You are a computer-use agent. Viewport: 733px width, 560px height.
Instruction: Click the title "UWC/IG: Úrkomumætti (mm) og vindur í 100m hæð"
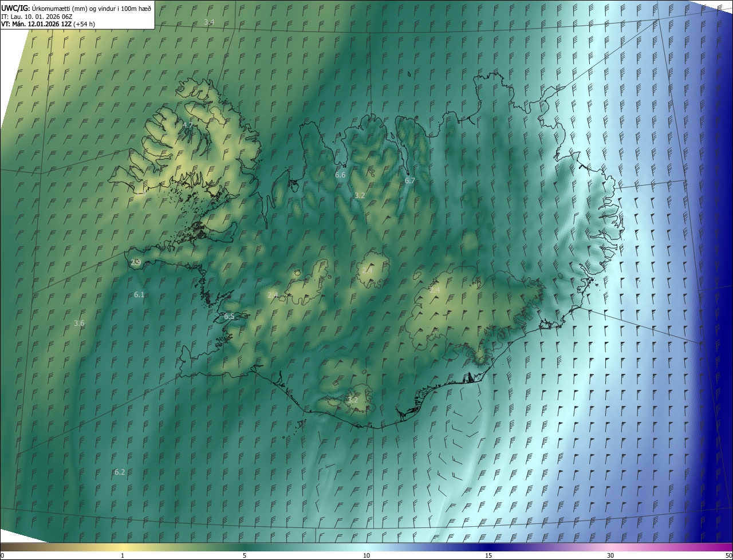pyautogui.click(x=76, y=8)
